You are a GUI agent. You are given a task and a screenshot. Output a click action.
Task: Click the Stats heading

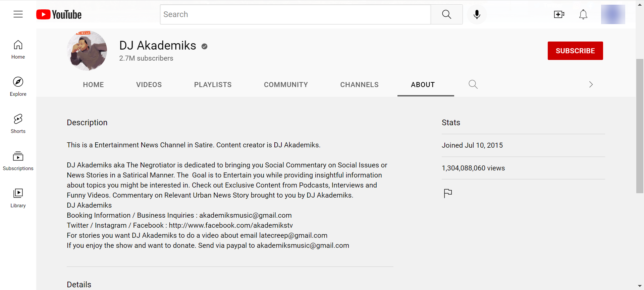(451, 123)
